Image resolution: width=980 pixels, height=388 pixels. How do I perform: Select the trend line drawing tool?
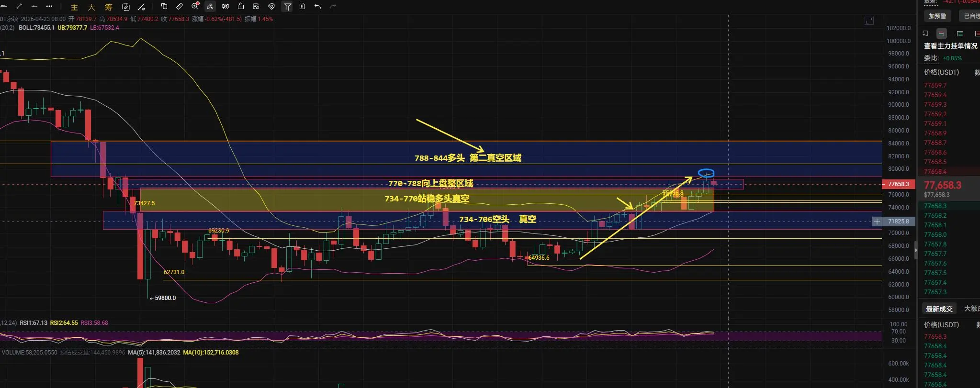pyautogui.click(x=19, y=6)
